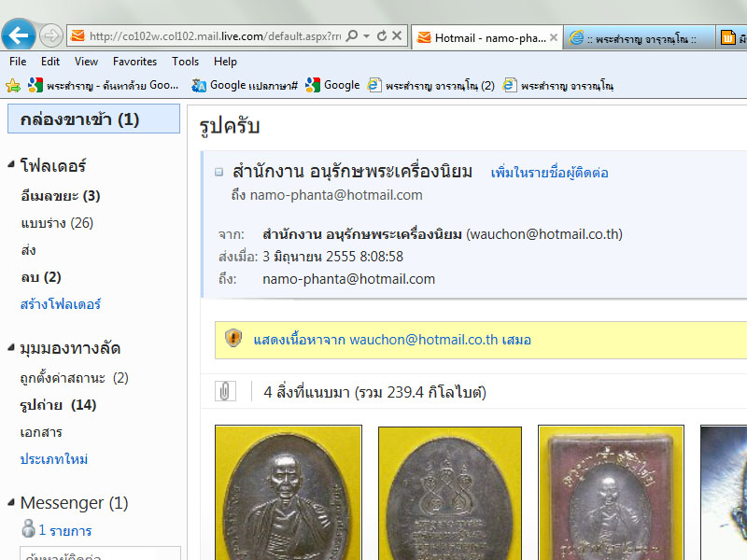The image size is (747, 560).
Task: Click the browser Back arrow button
Action: click(x=18, y=35)
